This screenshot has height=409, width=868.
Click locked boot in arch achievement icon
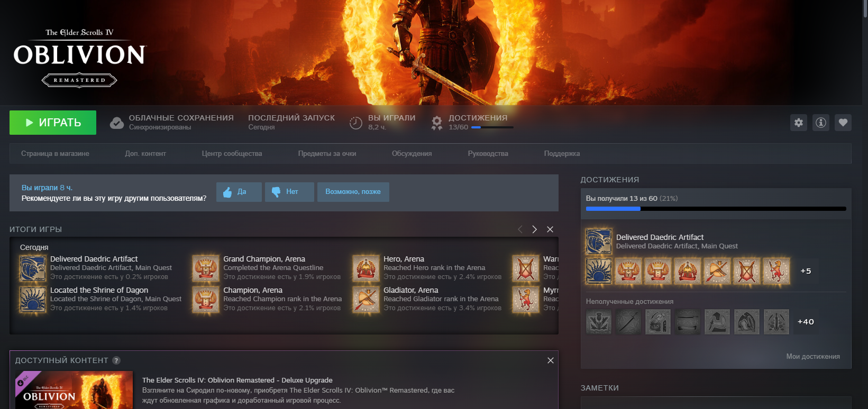click(x=747, y=322)
